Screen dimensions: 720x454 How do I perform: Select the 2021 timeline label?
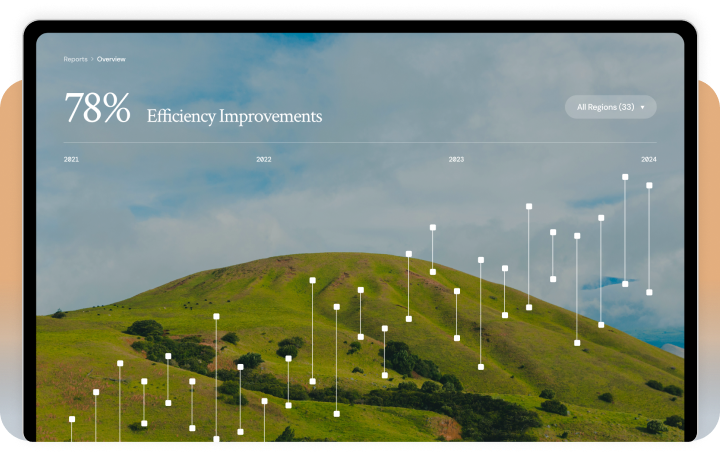71,159
